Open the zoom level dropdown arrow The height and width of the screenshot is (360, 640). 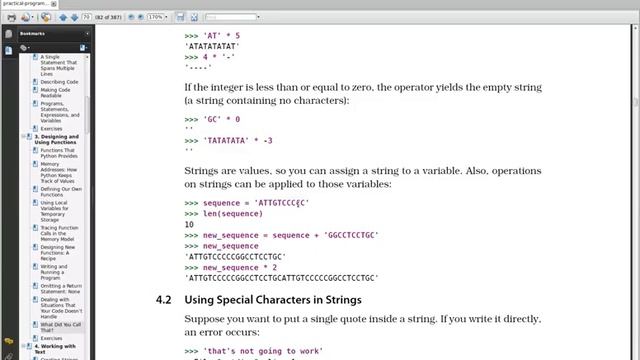(x=166, y=17)
